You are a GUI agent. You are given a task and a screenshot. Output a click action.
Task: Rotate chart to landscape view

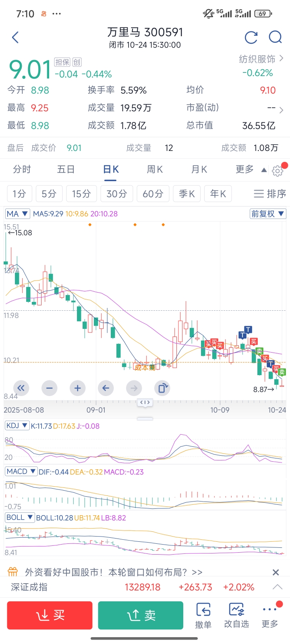(162, 388)
